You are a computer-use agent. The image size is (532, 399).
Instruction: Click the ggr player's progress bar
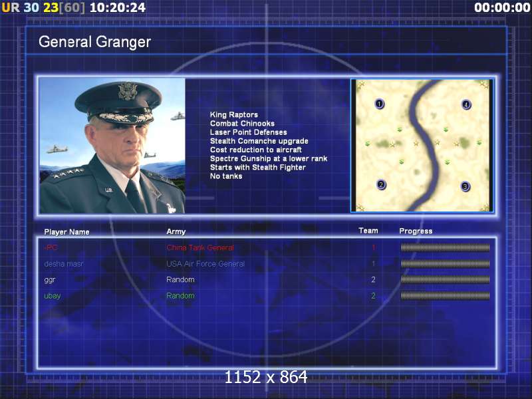[445, 279]
